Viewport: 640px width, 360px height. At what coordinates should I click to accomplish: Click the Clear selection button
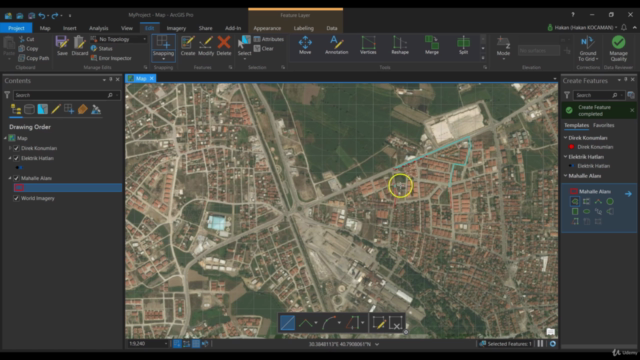tap(263, 49)
